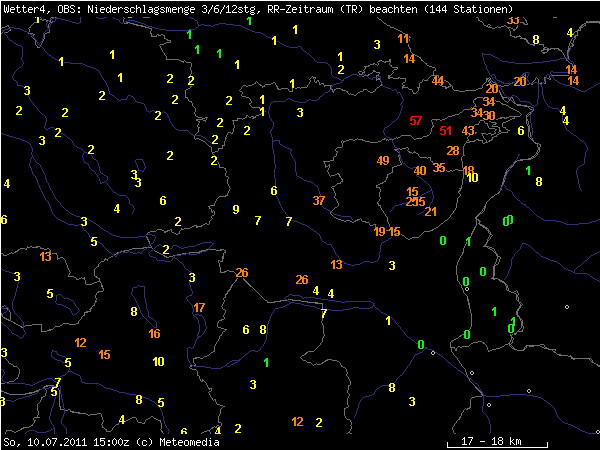Select the orange 33 value at top

(x=513, y=21)
